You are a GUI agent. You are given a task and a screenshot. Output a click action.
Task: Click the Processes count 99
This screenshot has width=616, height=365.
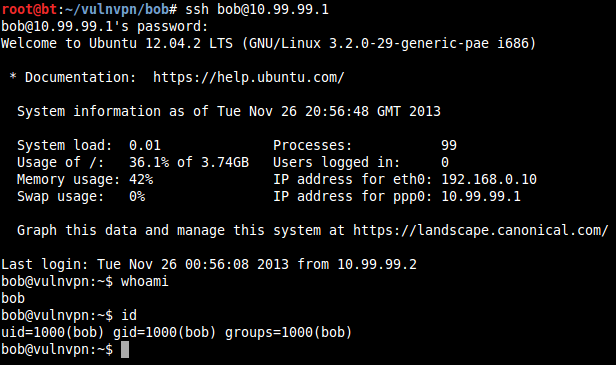449,145
